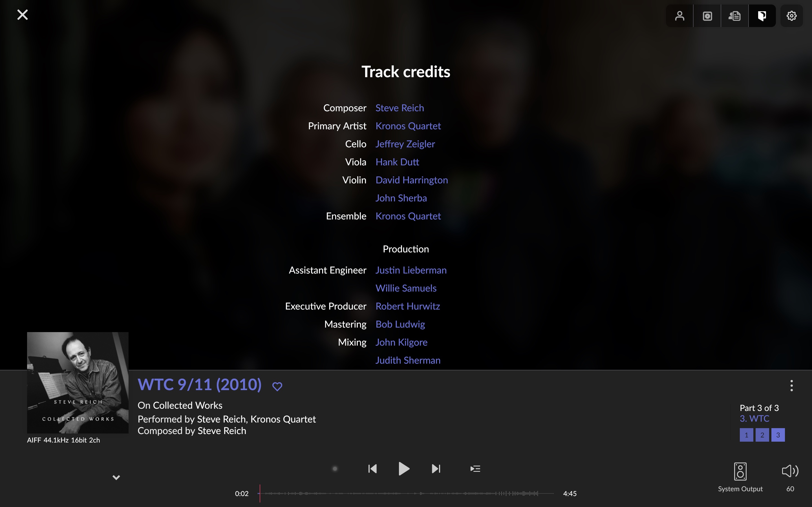Collapse the now playing chevron
812x507 pixels.
tap(116, 477)
